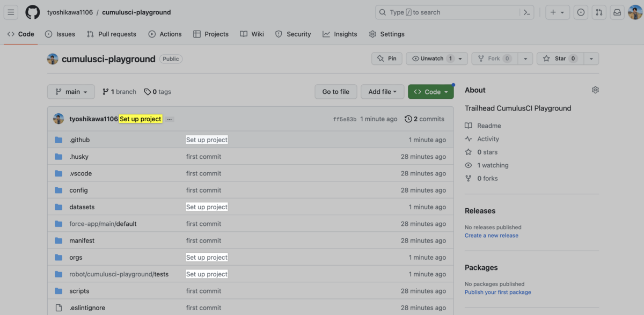Open the repository Settings tab
The image size is (644, 315).
(387, 34)
